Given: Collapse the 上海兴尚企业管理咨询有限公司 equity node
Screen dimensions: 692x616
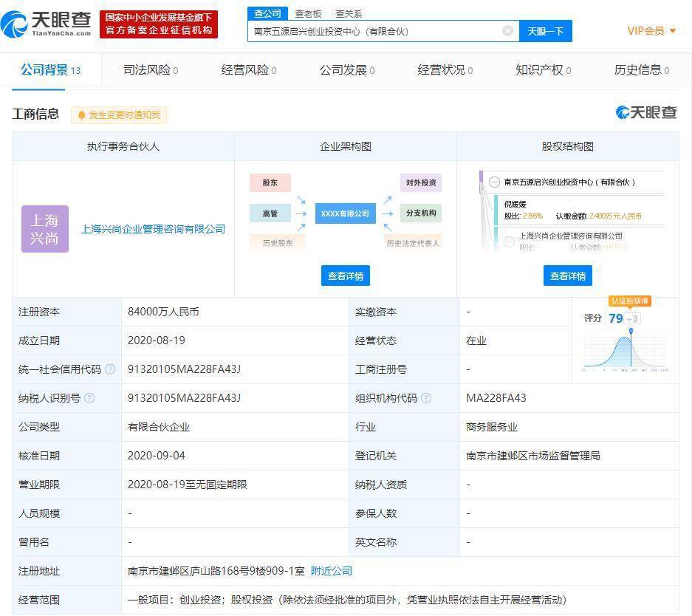Looking at the screenshot, I should [510, 242].
